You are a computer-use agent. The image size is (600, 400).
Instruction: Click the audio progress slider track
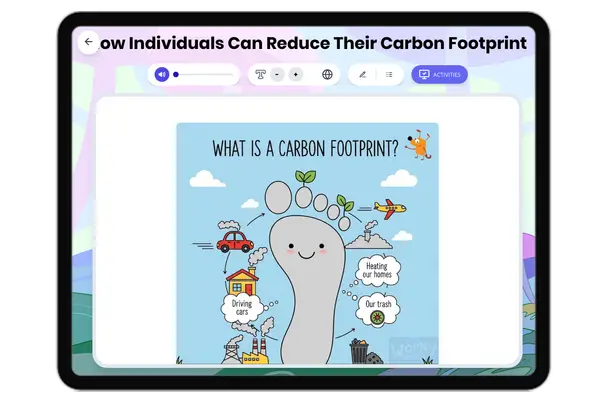coord(205,74)
